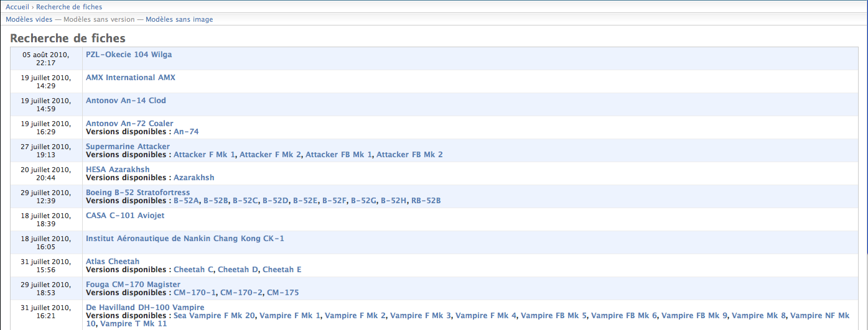Open the HESA Azarakhsh entry
Screen dimensions: 868x330
[118, 170]
